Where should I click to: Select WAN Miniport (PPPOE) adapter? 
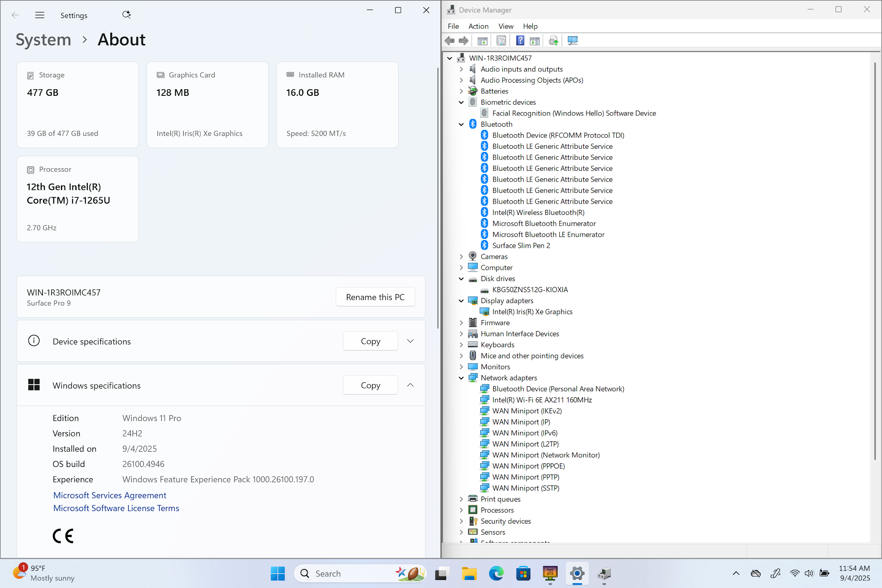pyautogui.click(x=528, y=466)
